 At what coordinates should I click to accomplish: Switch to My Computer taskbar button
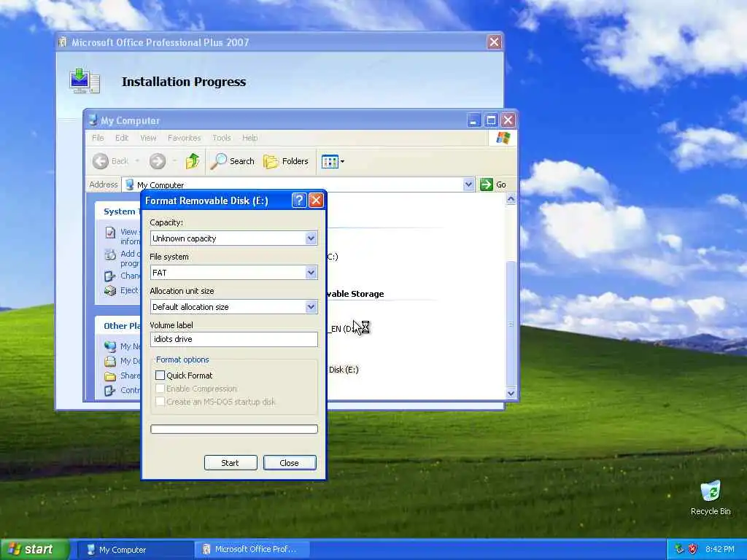click(135, 550)
